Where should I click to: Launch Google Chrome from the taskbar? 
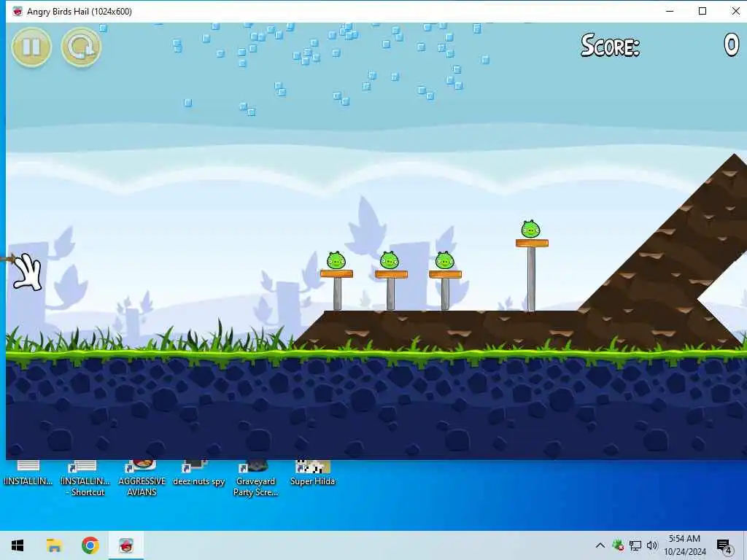click(90, 545)
